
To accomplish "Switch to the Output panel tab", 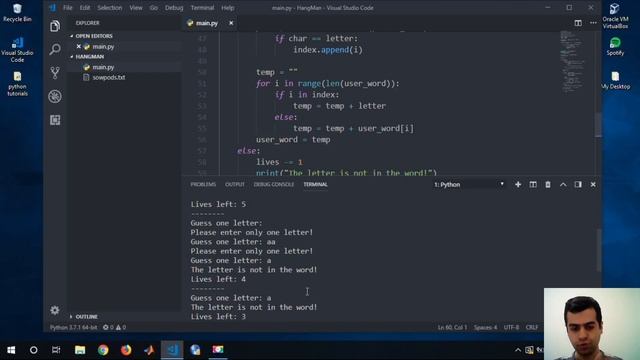I will pyautogui.click(x=235, y=184).
